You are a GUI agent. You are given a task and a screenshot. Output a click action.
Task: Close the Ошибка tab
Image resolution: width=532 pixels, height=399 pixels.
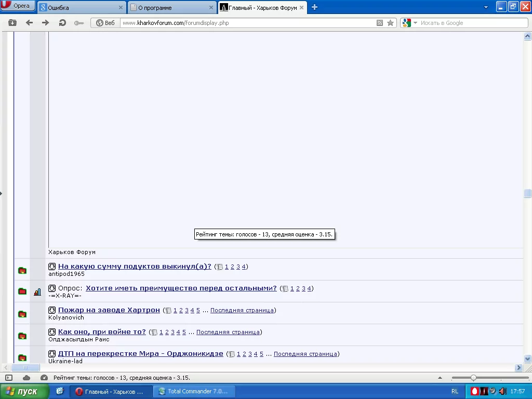(x=121, y=7)
